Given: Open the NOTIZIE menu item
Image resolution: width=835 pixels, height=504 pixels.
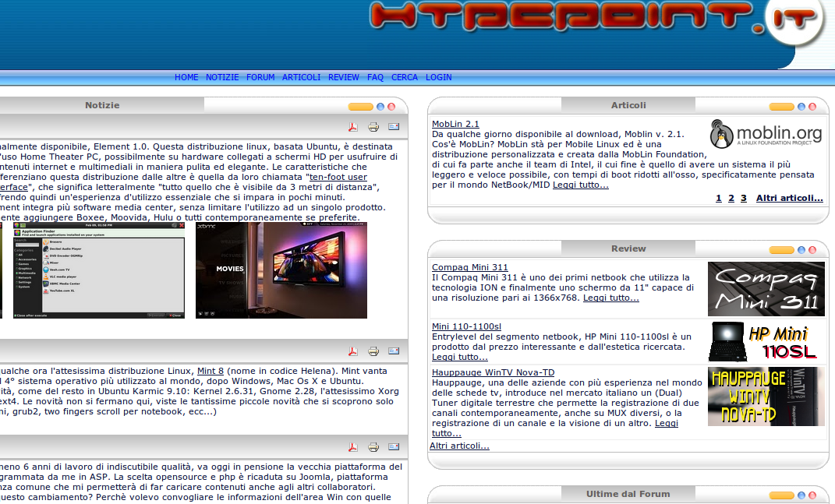Looking at the screenshot, I should click(x=222, y=77).
